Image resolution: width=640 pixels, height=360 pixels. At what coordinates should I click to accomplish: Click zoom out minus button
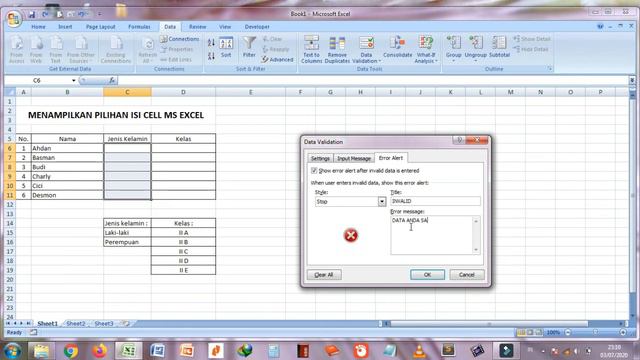(568, 332)
